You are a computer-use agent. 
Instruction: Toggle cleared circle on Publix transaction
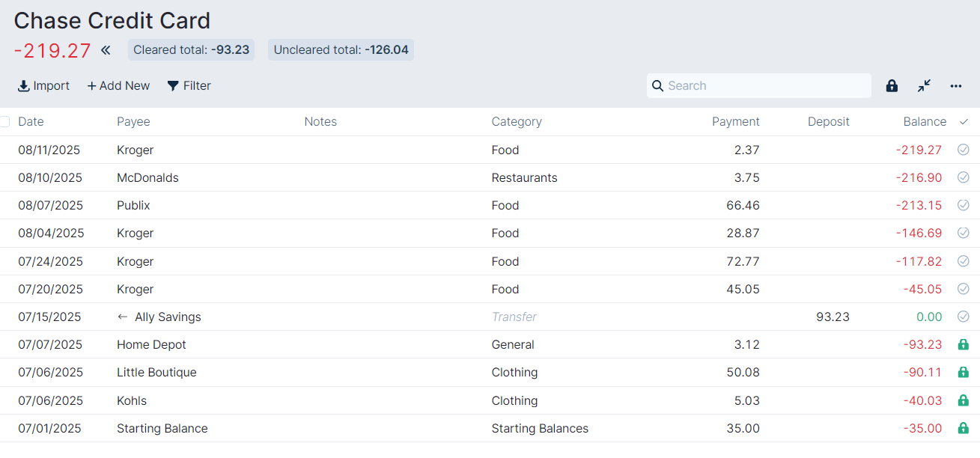(963, 205)
